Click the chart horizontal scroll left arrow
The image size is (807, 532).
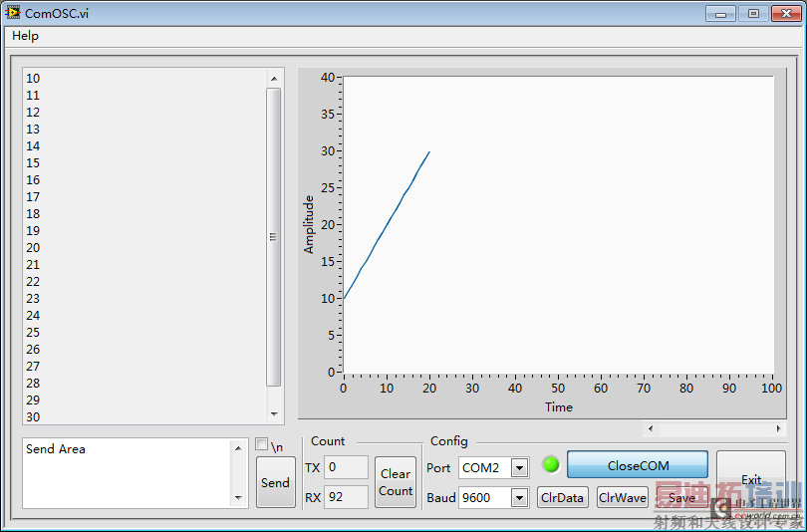pyautogui.click(x=651, y=428)
